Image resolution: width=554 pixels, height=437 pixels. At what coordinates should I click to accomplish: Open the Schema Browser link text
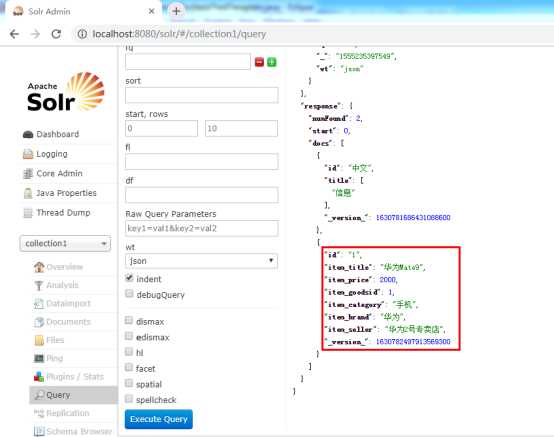79,431
